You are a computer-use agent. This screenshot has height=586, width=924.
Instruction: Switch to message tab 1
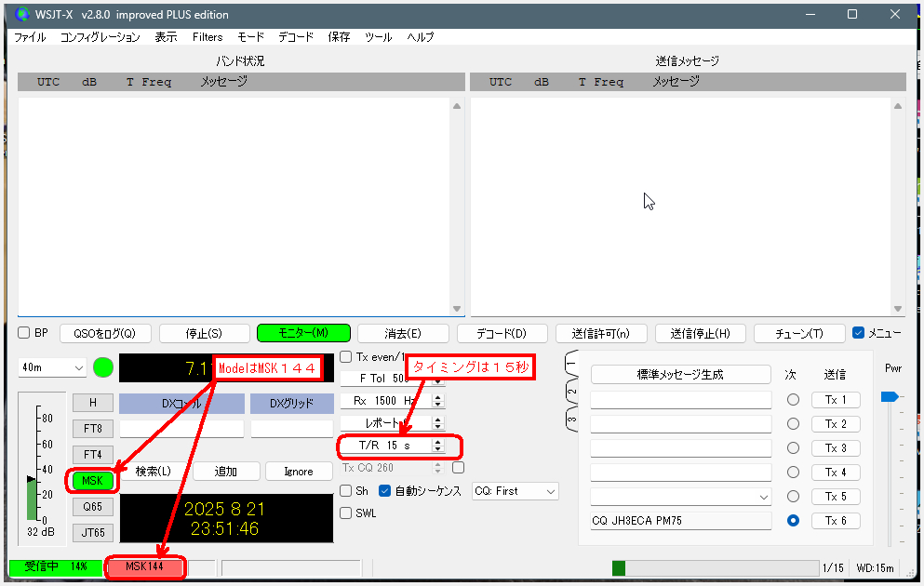pos(571,366)
